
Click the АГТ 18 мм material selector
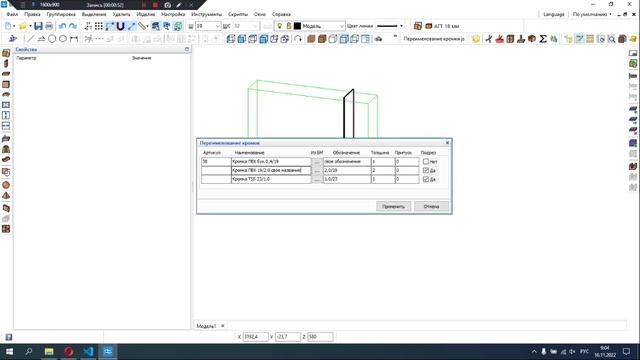point(442,26)
